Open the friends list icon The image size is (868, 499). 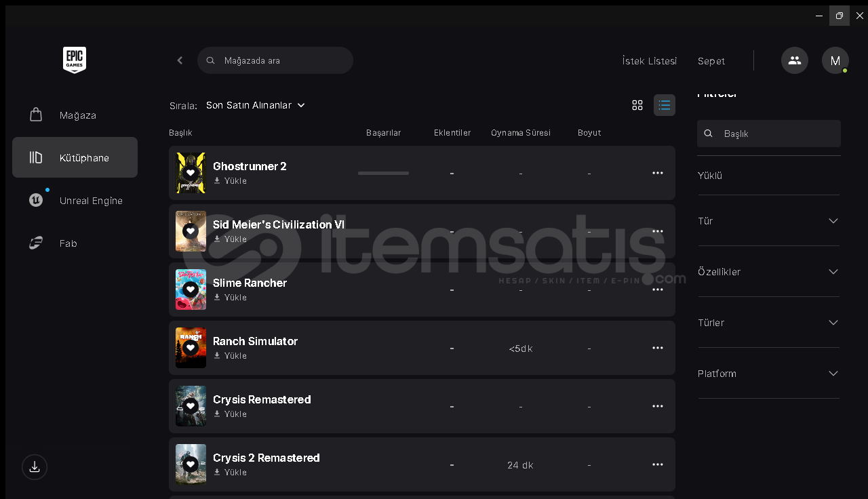(795, 60)
